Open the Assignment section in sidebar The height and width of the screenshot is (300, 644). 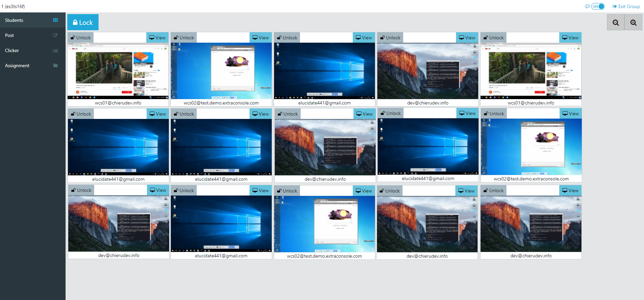click(17, 66)
